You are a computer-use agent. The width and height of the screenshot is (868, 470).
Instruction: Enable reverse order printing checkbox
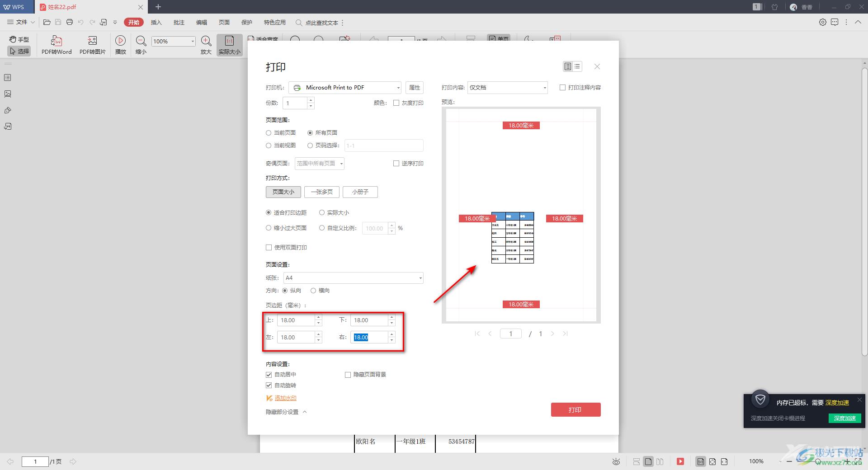click(x=396, y=164)
